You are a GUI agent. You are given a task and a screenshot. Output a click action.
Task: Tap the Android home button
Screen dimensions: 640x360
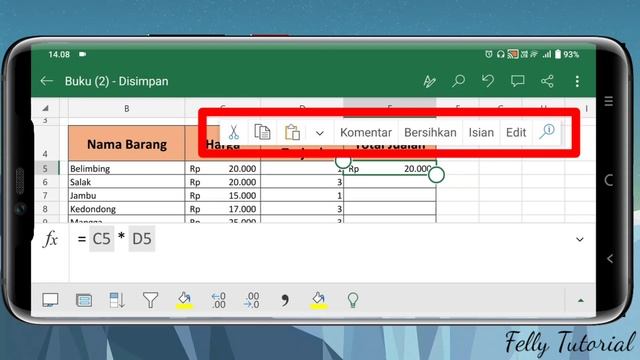pos(609,180)
